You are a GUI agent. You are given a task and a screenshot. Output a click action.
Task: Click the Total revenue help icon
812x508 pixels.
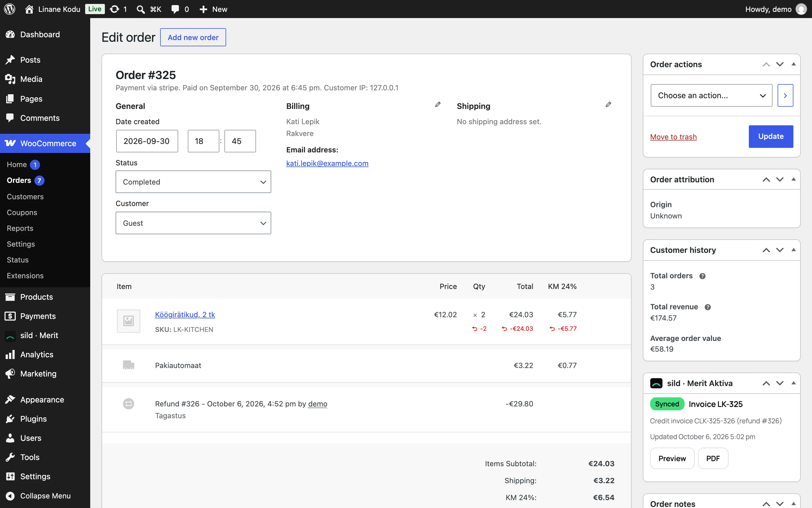(708, 307)
